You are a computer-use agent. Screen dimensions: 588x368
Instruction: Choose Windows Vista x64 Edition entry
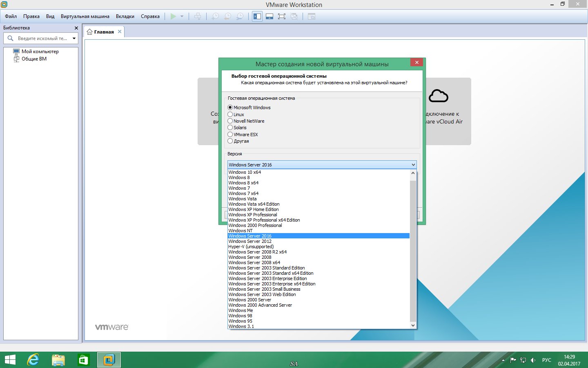(x=318, y=204)
